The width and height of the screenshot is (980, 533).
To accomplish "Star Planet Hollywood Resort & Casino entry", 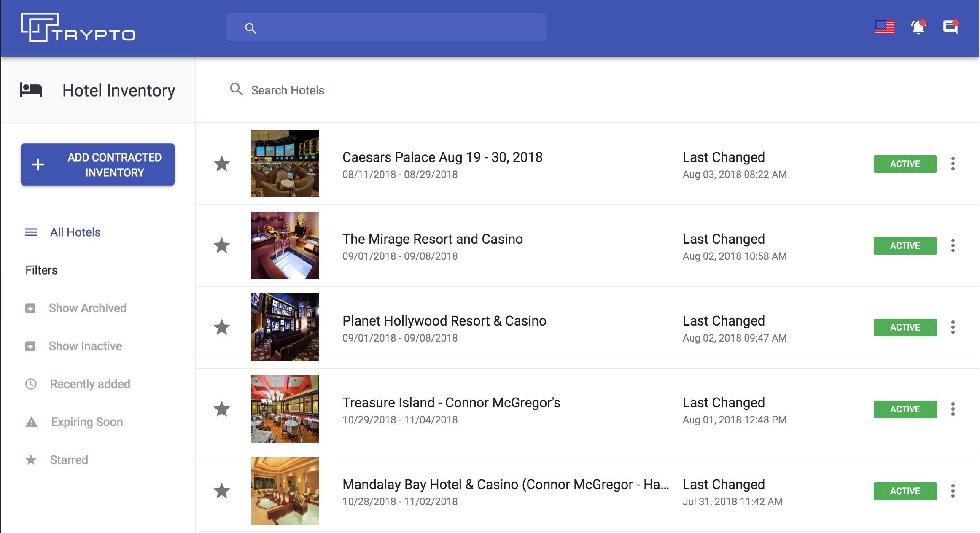I will [x=222, y=327].
